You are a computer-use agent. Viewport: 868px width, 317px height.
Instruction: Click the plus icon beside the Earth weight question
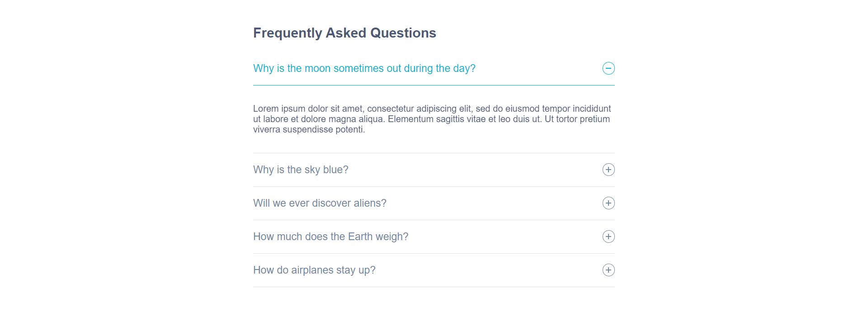[x=609, y=237]
